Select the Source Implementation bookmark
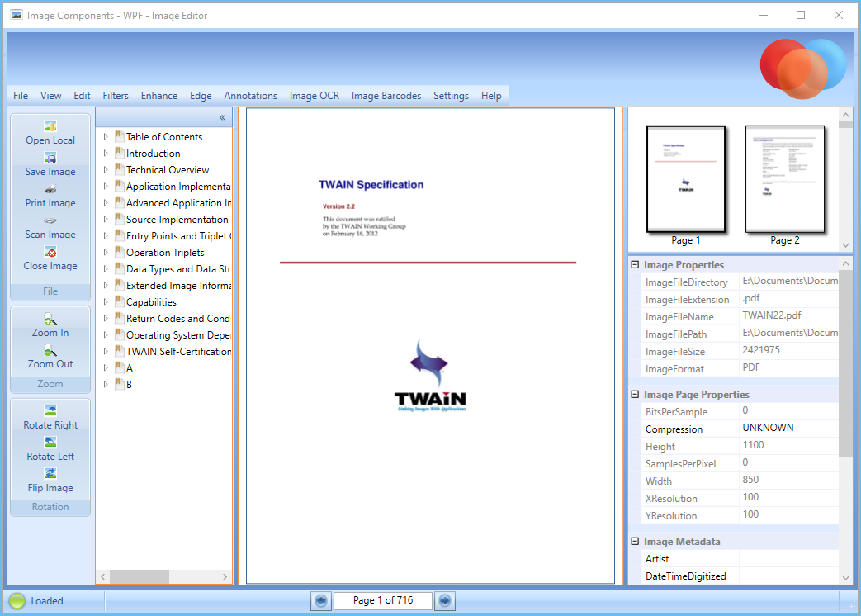Image resolution: width=861 pixels, height=616 pixels. click(177, 219)
